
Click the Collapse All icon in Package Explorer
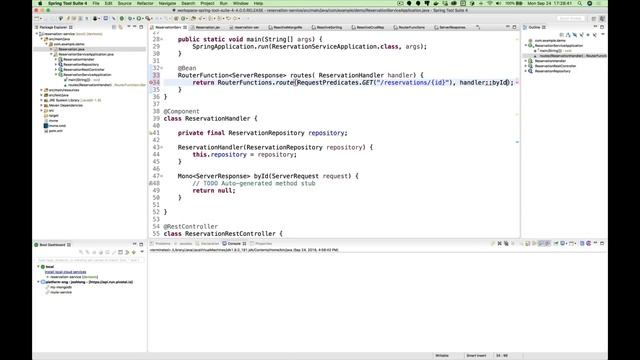point(114,27)
